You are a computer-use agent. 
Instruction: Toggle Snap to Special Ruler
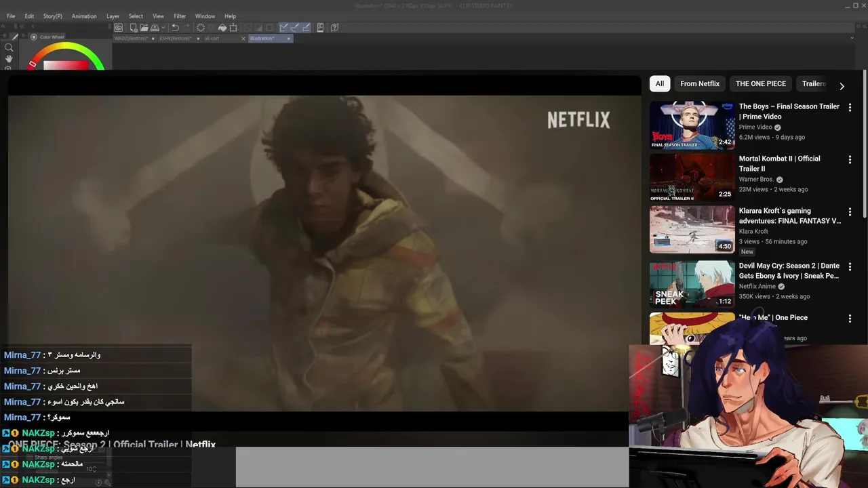coord(295,28)
